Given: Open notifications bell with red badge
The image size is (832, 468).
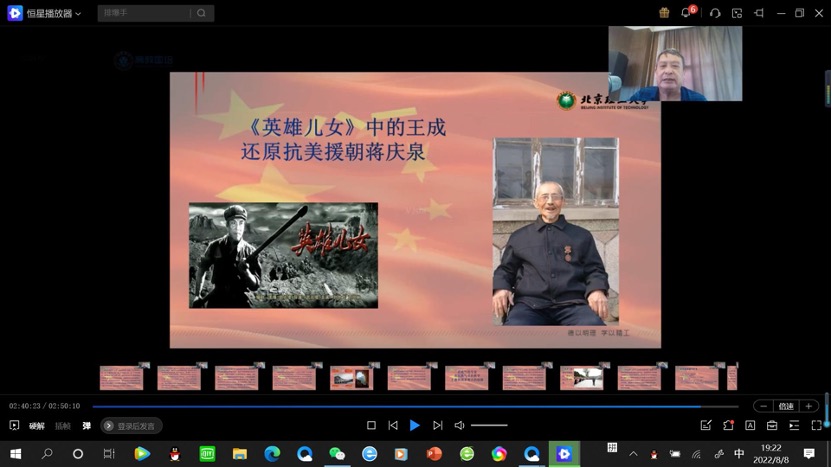Looking at the screenshot, I should pyautogui.click(x=687, y=13).
